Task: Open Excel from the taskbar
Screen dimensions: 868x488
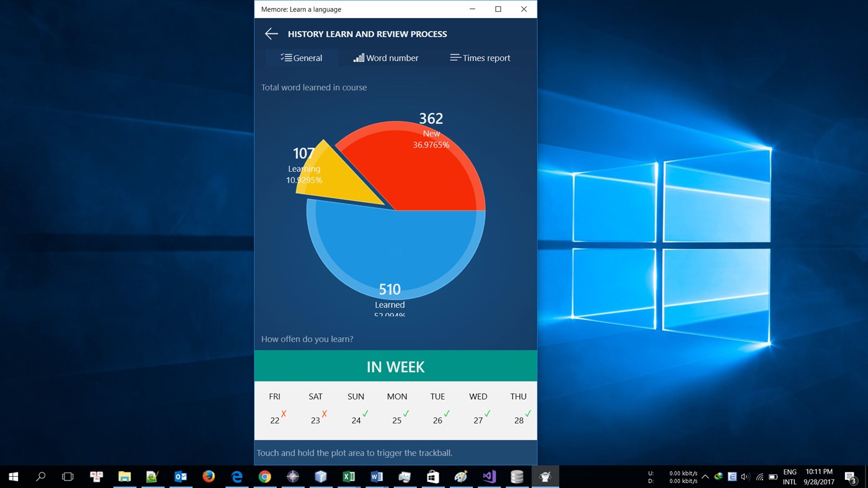Action: coord(349,477)
